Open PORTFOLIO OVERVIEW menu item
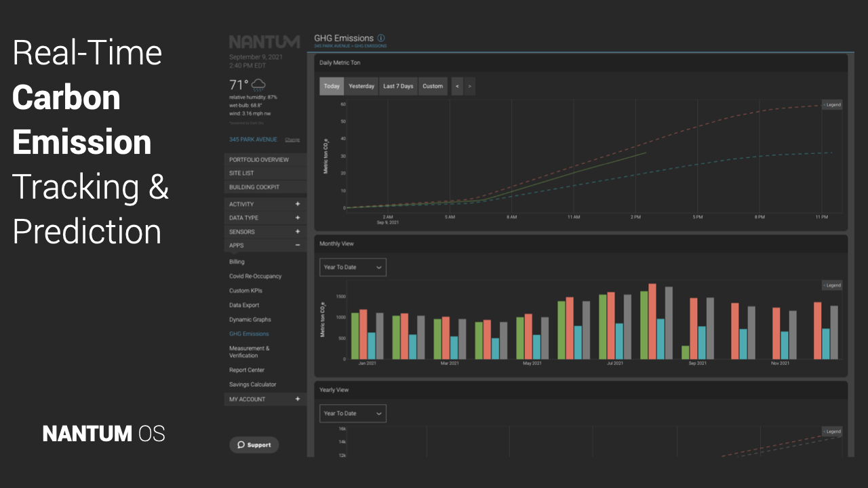868x488 pixels. (265, 160)
